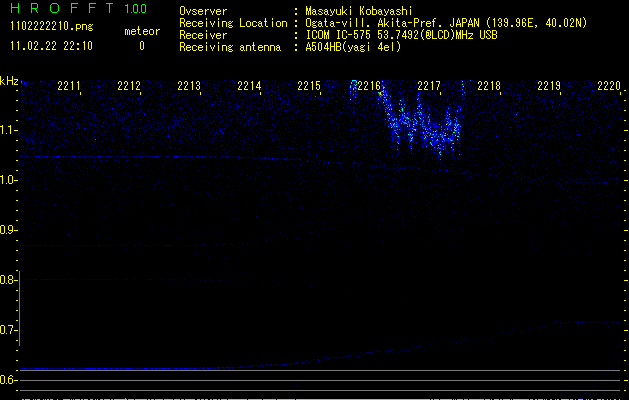
Task: Click time marker 2211
Action: (69, 85)
